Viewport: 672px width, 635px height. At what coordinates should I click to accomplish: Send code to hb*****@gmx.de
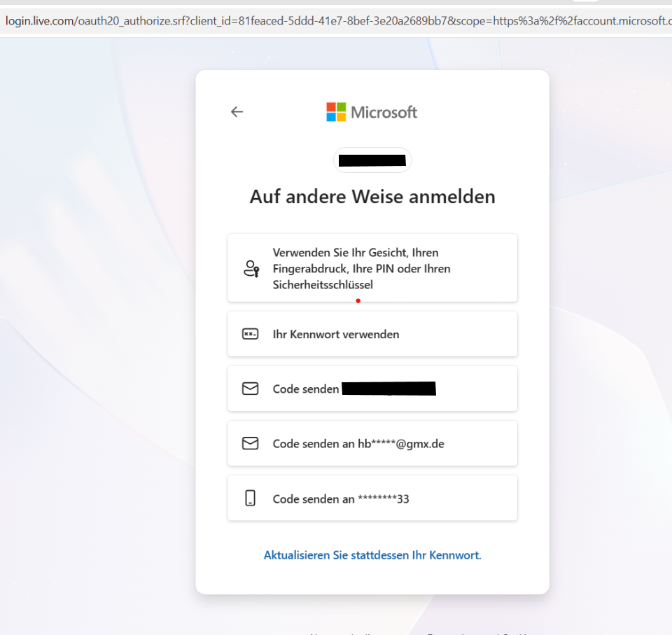coord(372,443)
